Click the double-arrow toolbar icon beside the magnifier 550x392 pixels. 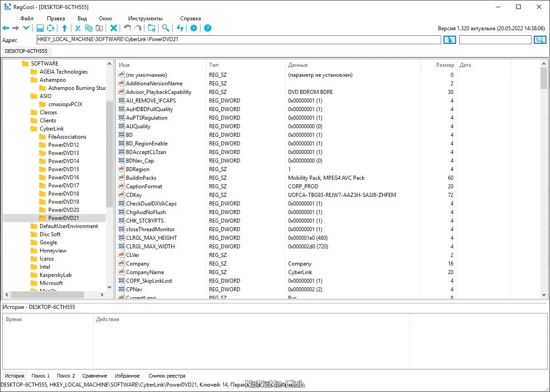click(x=180, y=28)
